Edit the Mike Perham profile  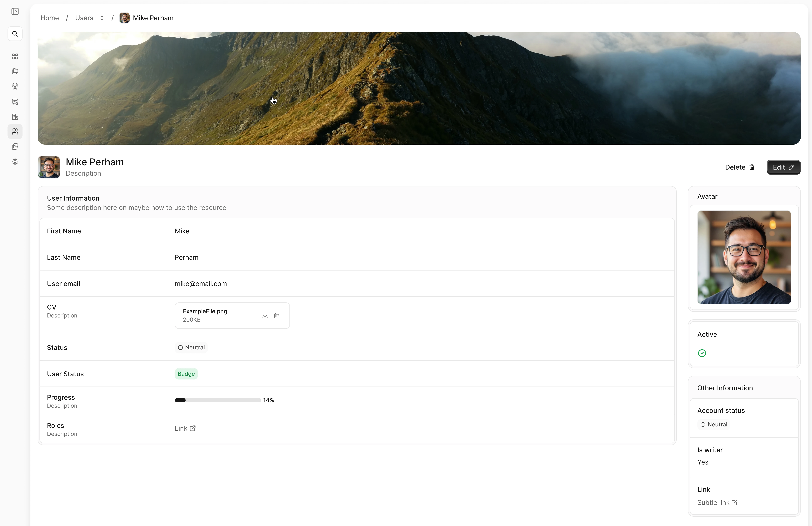(x=783, y=167)
